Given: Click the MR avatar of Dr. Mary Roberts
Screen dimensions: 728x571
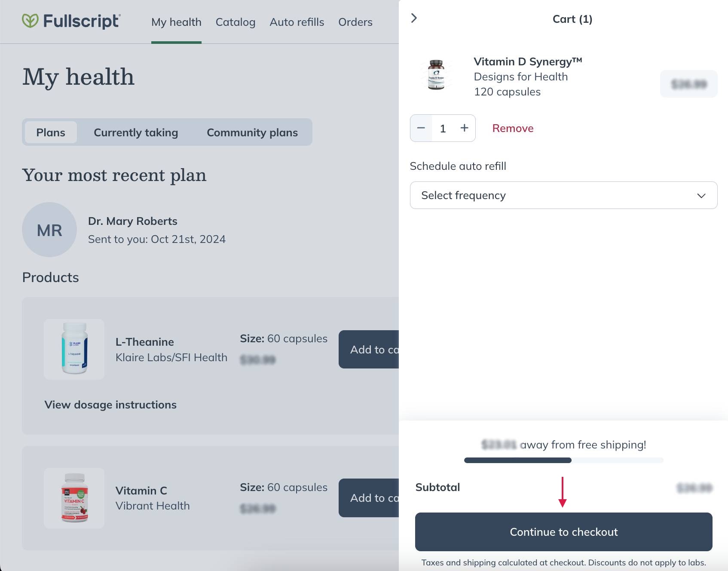Looking at the screenshot, I should [x=49, y=230].
